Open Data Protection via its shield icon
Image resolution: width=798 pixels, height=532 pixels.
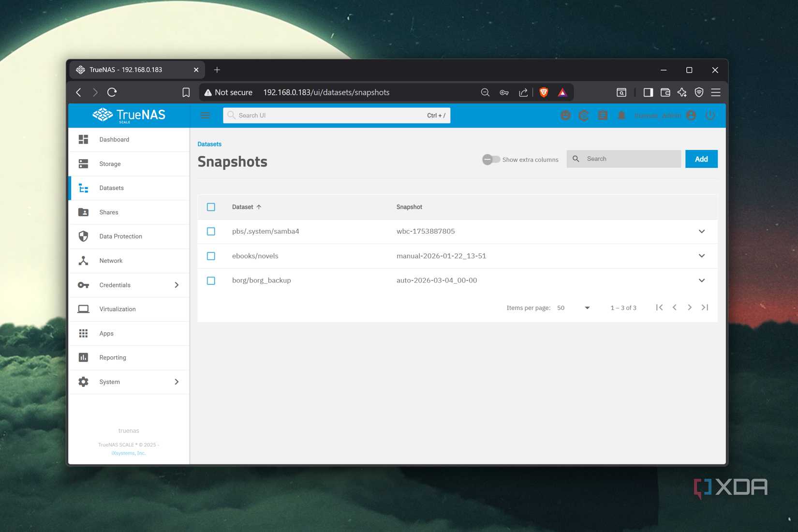[83, 236]
